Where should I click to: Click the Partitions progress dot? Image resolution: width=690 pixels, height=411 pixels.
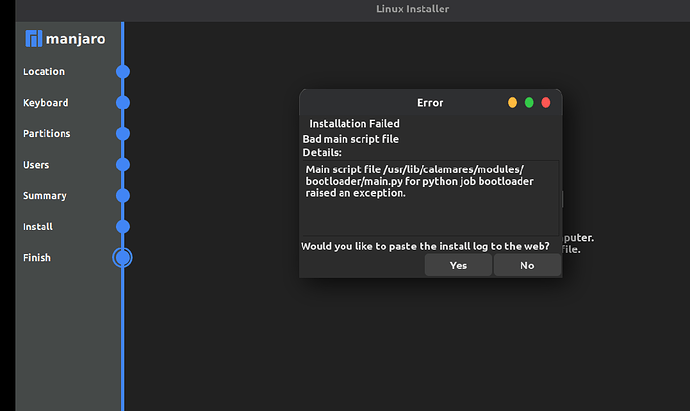[123, 133]
